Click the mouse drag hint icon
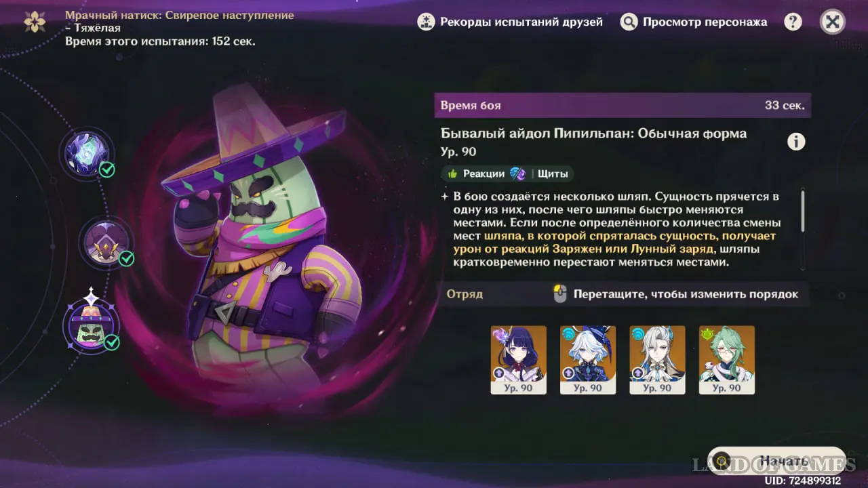The image size is (868, 488). pos(559,294)
